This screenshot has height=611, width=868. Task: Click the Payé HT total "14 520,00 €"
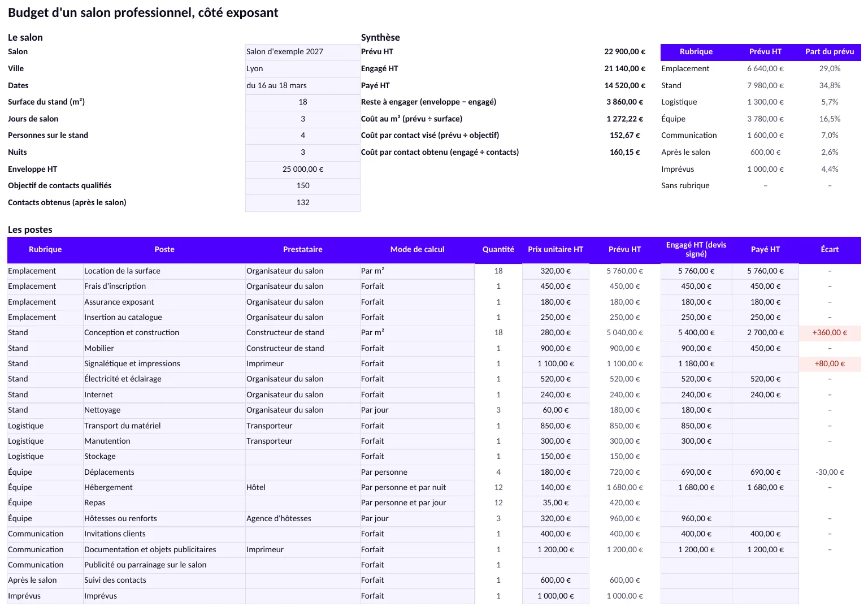[x=624, y=85]
